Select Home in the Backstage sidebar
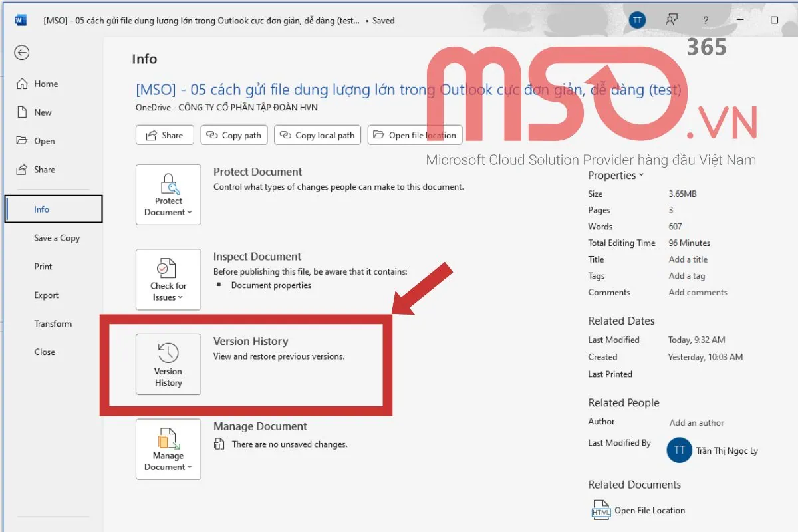Screen dimensions: 798x532 pyautogui.click(x=46, y=84)
